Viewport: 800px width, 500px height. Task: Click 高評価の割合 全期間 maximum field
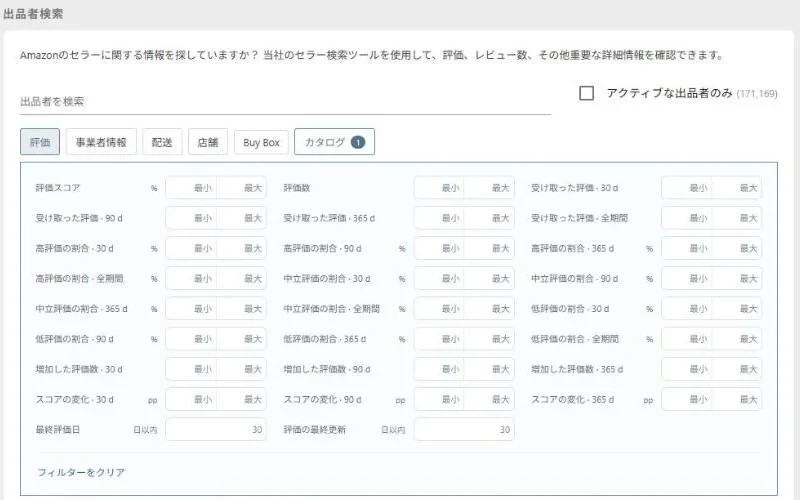pyautogui.click(x=241, y=279)
